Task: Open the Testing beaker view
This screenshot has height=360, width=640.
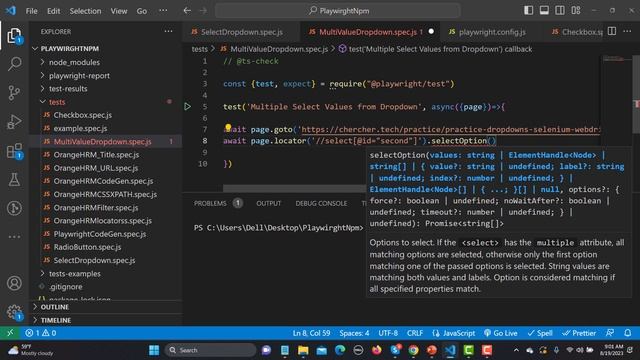Action: pos(14,180)
